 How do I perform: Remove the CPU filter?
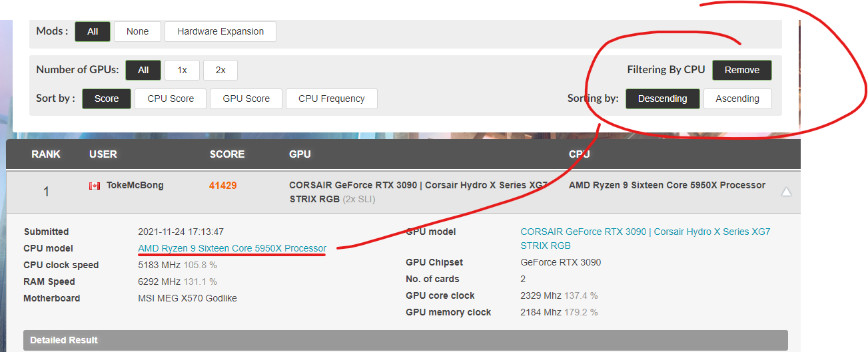click(742, 70)
